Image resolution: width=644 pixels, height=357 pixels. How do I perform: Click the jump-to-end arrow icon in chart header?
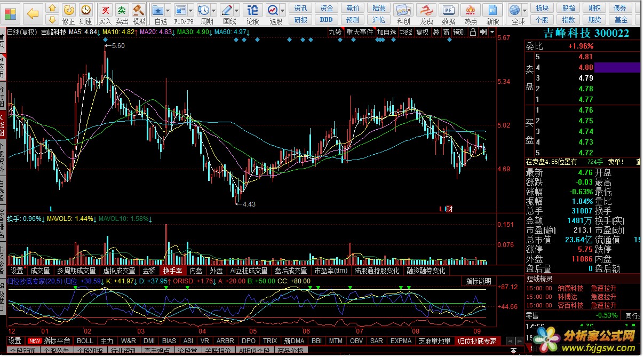tap(482, 32)
